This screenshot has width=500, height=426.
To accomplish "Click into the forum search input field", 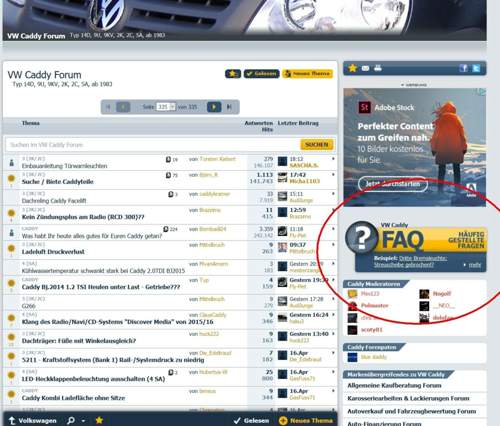I will pos(152,145).
